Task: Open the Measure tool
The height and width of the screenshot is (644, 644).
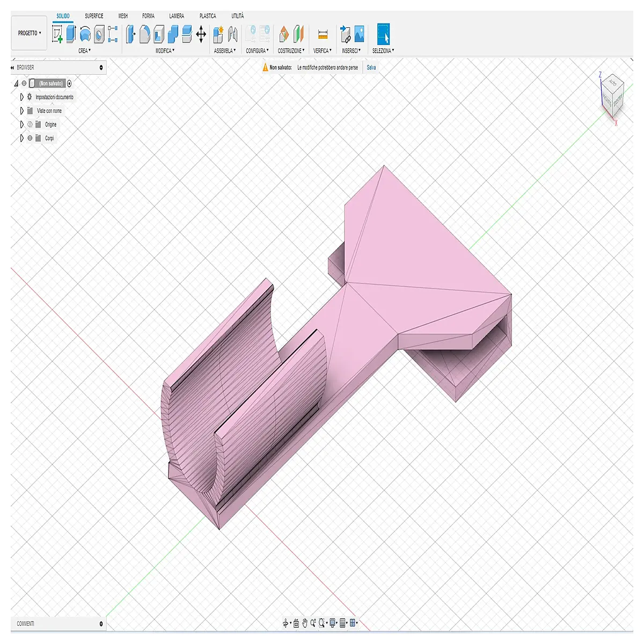Action: coord(323,34)
